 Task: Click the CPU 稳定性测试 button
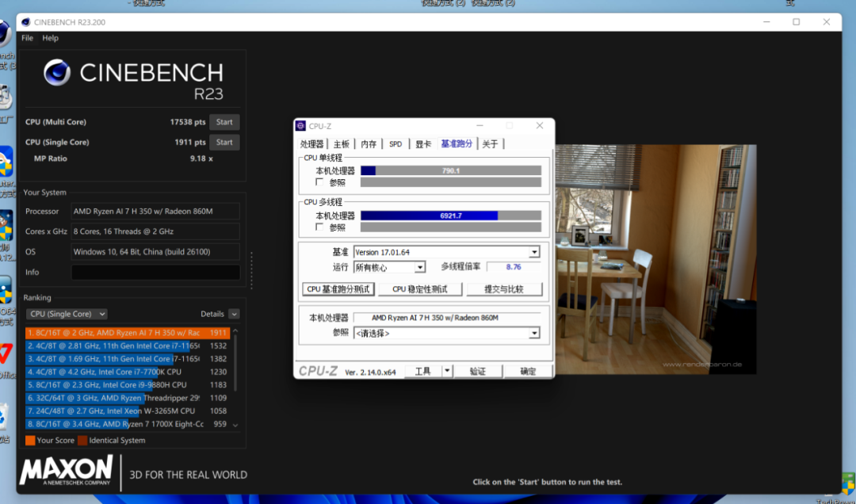[420, 289]
